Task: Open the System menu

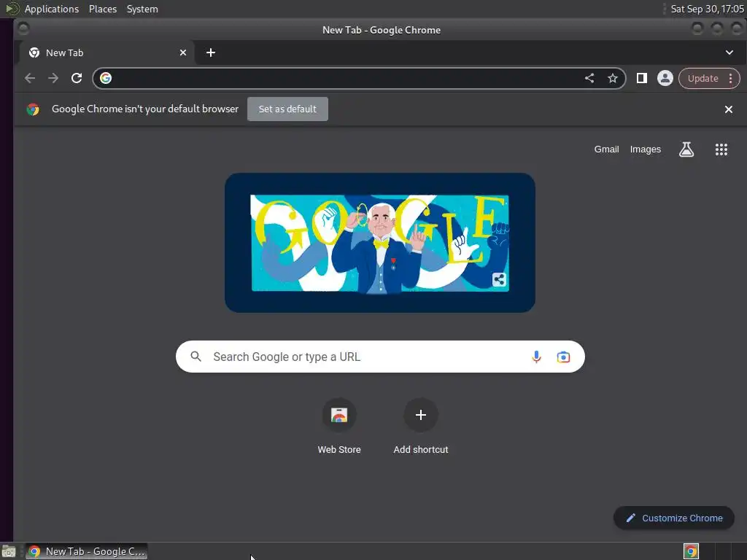Action: point(142,9)
